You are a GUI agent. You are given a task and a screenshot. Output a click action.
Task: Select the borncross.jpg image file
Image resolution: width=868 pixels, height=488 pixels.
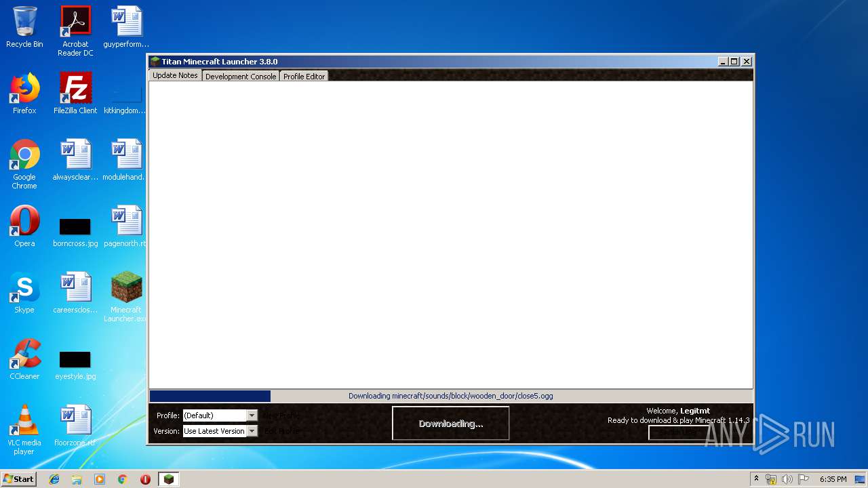point(75,232)
